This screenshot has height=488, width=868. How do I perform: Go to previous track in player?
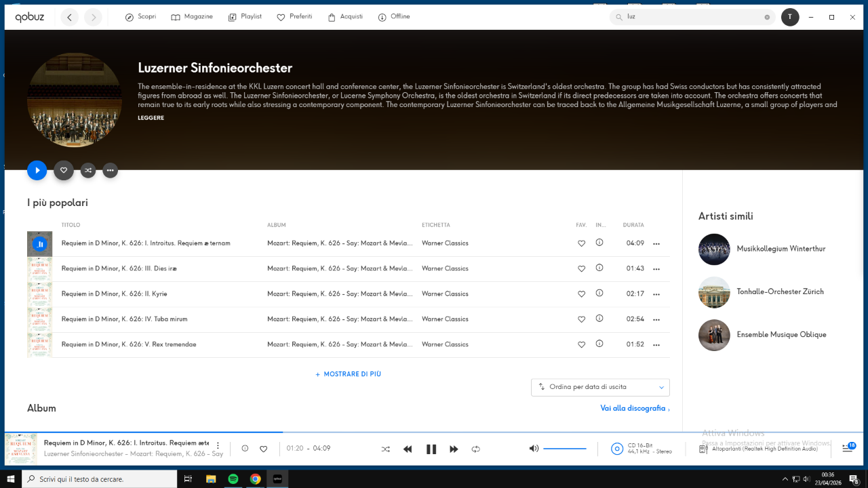pos(408,449)
